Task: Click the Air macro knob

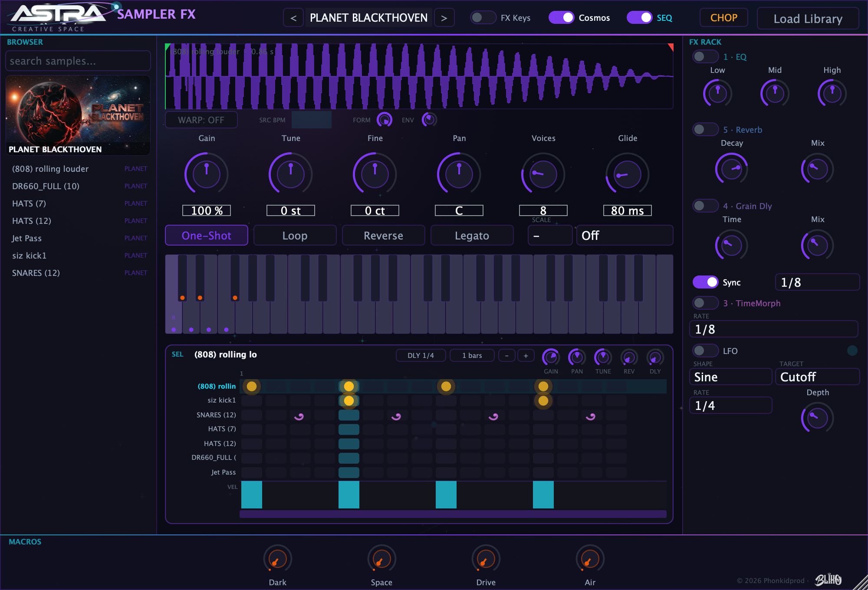Action: (590, 559)
